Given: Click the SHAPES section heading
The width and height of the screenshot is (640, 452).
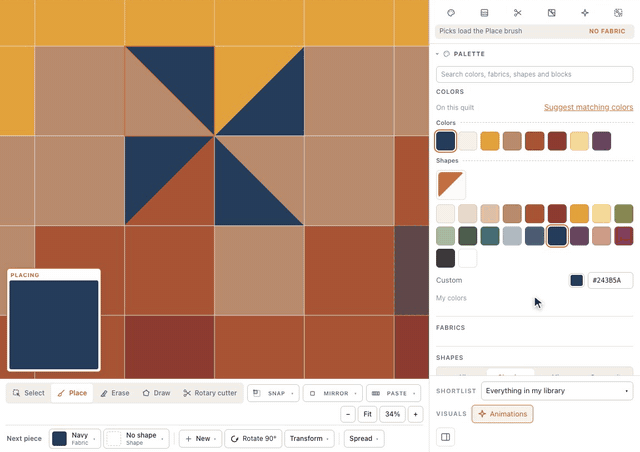Looking at the screenshot, I should point(449,358).
